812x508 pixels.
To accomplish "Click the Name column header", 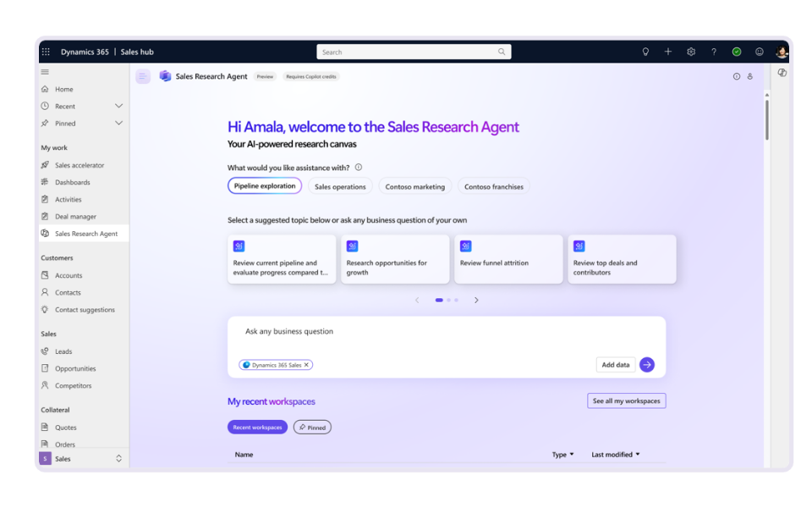I will (244, 455).
